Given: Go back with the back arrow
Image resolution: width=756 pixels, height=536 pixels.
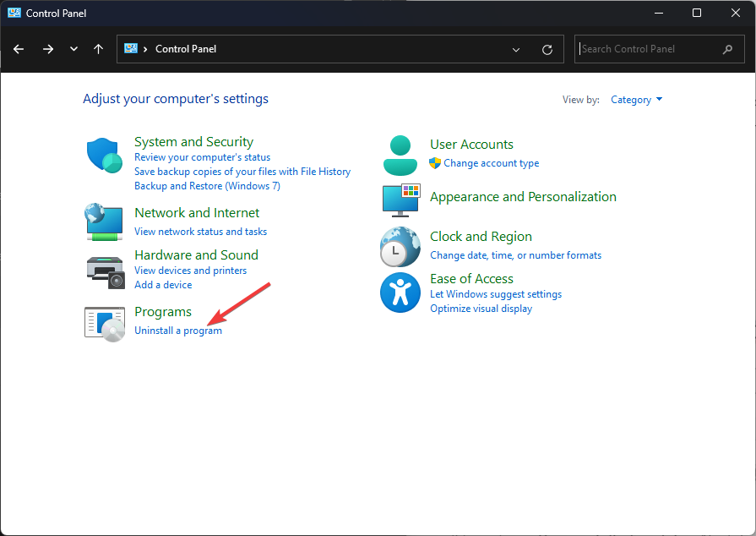Looking at the screenshot, I should pos(19,49).
